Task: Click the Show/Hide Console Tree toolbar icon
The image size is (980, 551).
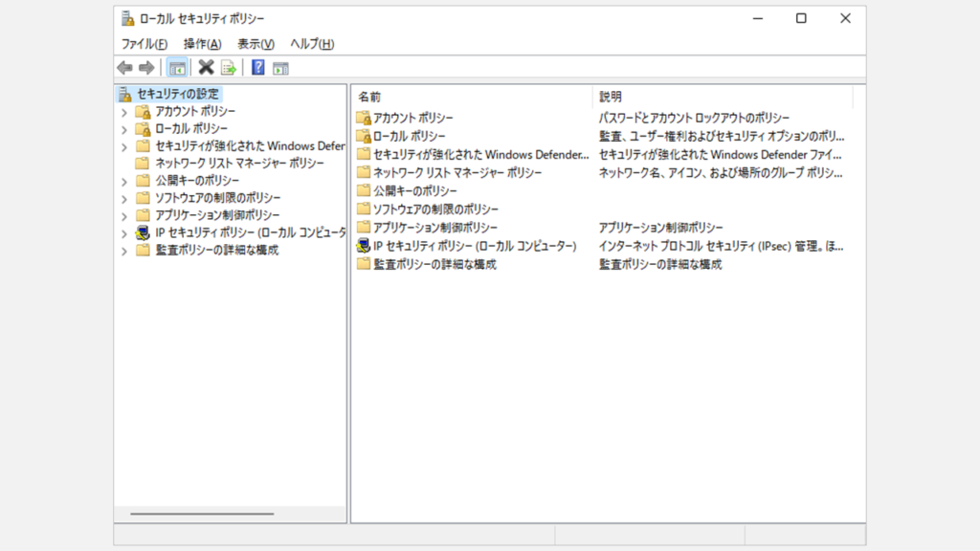Action: coord(177,68)
